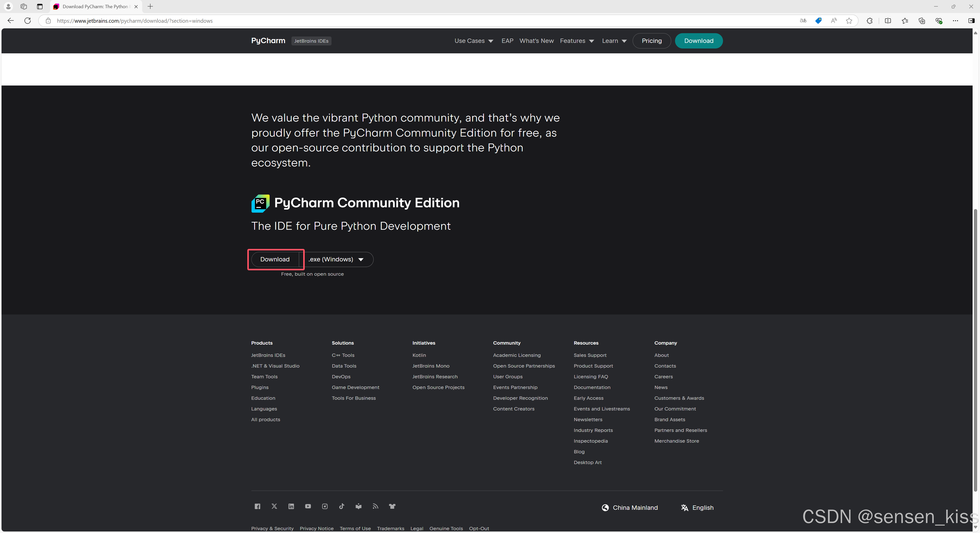Open the Collections icon
Screen dimensions: 980x533
[x=921, y=20]
